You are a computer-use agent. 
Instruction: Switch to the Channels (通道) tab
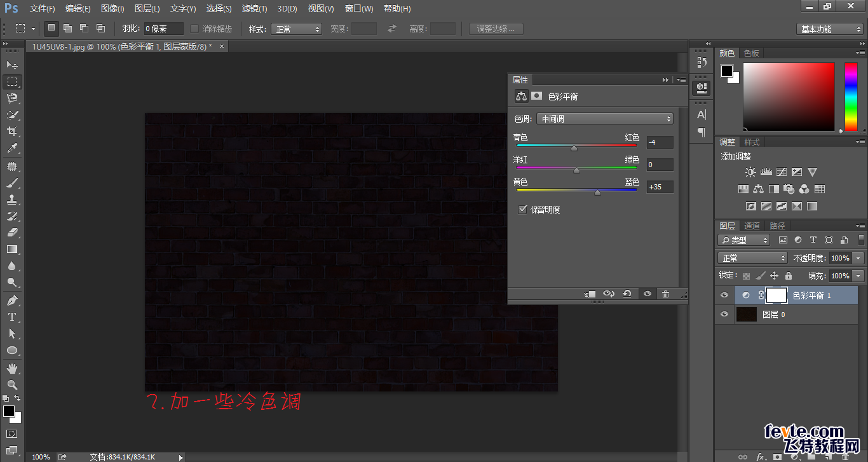(752, 226)
